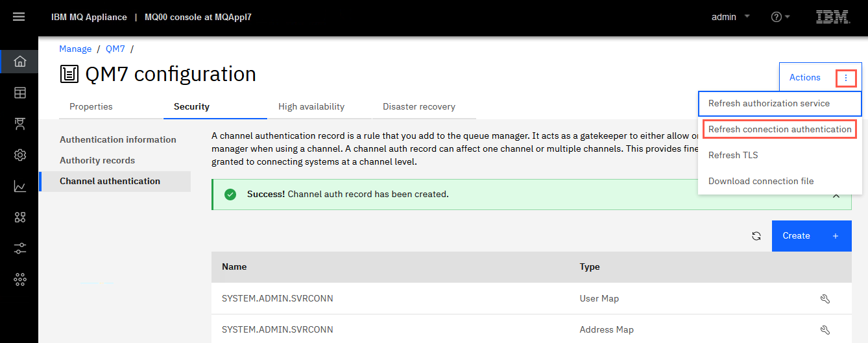This screenshot has height=343, width=868.
Task: Click the Type column header
Action: (590, 266)
